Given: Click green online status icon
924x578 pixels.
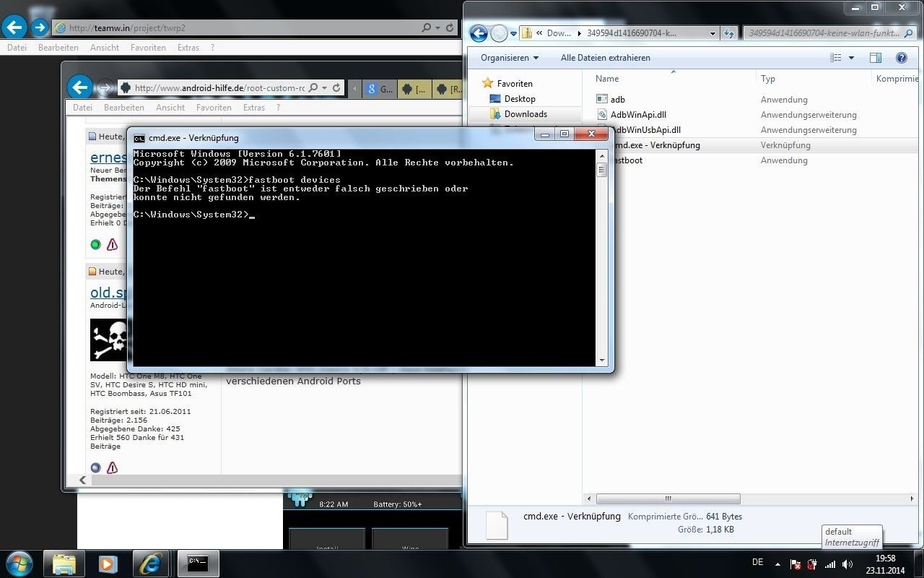Looking at the screenshot, I should click(95, 245).
